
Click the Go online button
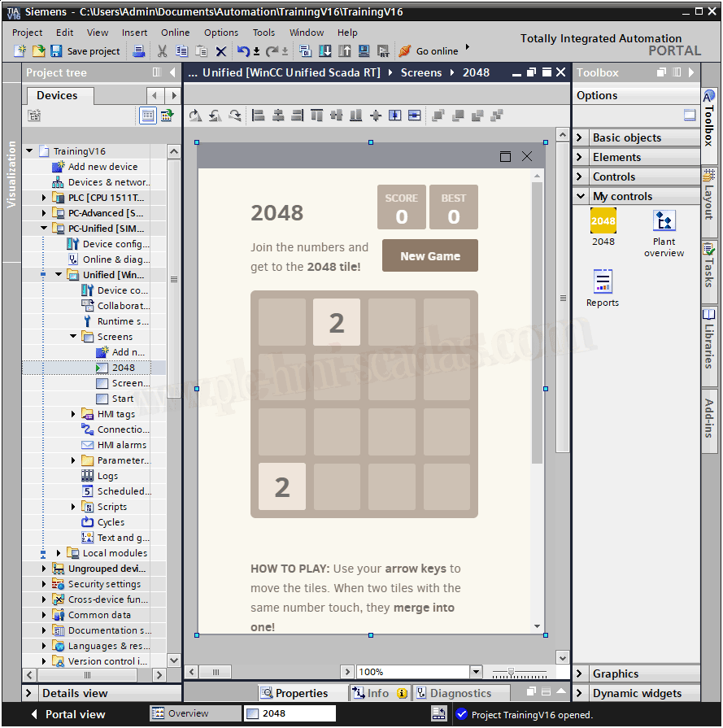[x=429, y=51]
